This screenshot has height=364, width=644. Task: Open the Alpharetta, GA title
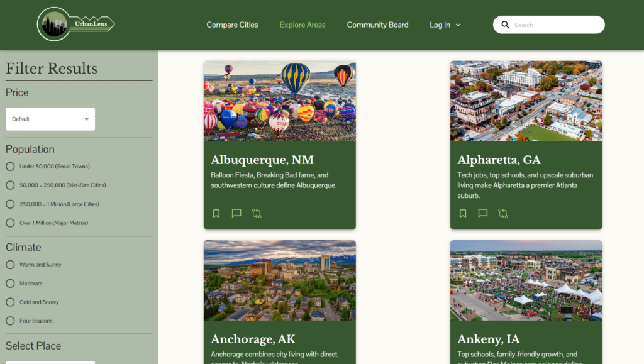pos(499,160)
